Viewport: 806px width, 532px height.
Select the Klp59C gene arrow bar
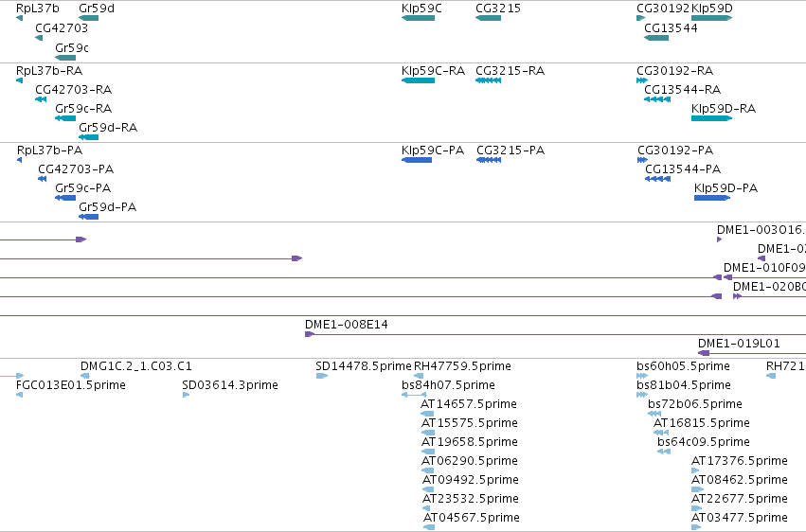point(418,18)
